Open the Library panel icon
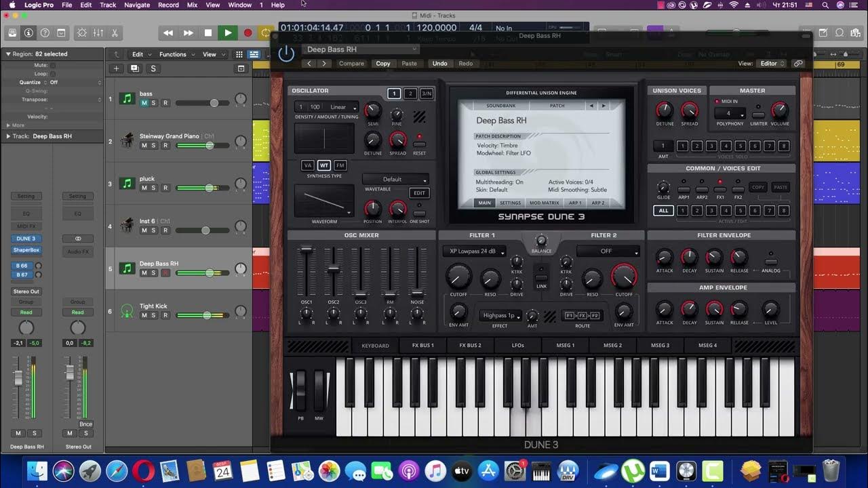The height and width of the screenshot is (488, 868). click(x=12, y=33)
